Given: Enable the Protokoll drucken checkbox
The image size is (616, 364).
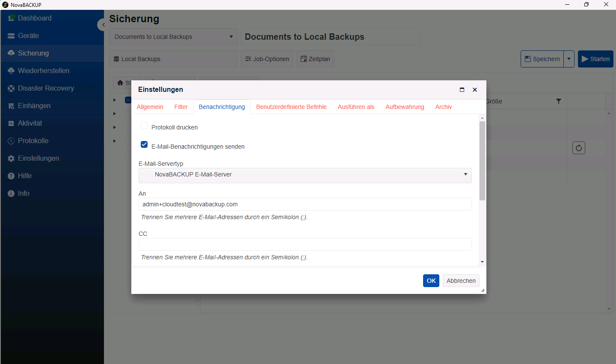Looking at the screenshot, I should point(144,126).
